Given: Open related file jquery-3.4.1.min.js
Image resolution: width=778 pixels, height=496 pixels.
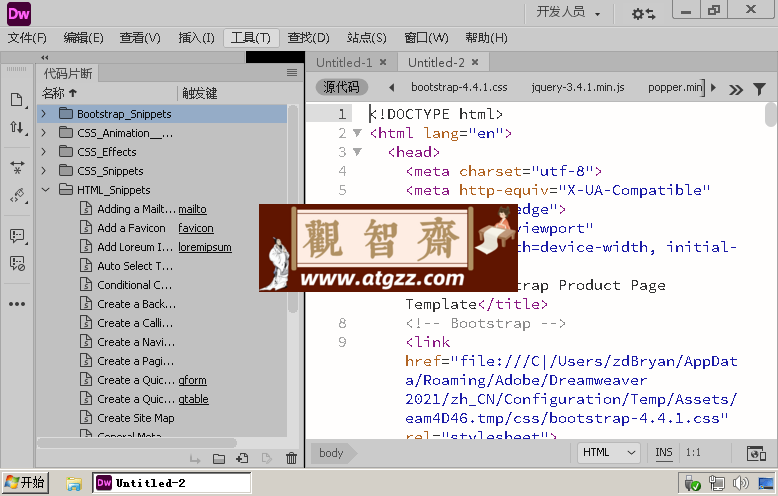Looking at the screenshot, I should click(578, 87).
